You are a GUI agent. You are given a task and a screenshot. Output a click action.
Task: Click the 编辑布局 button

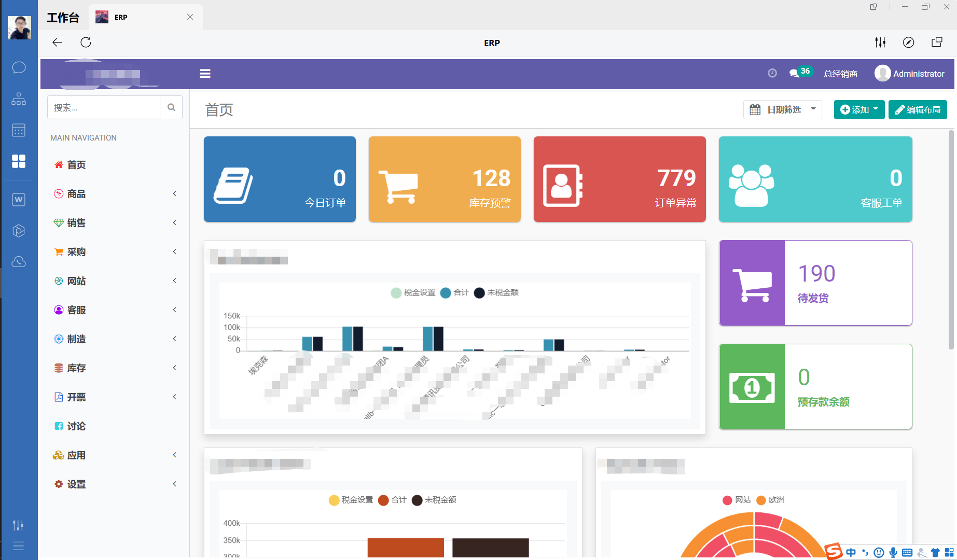[918, 109]
